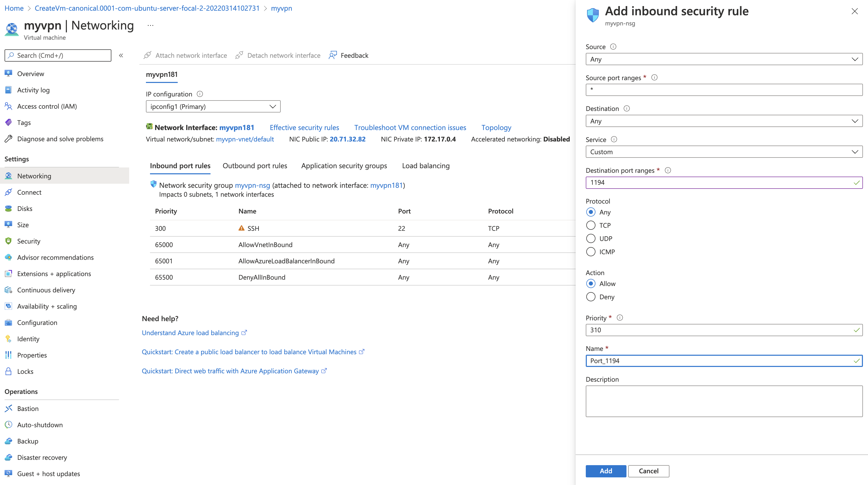Click the Add button to save rule
This screenshot has height=485, width=868.
[x=606, y=471]
